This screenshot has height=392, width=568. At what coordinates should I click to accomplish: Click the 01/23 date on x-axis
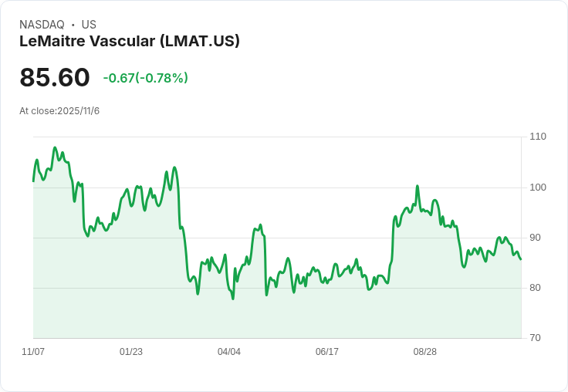click(x=131, y=352)
